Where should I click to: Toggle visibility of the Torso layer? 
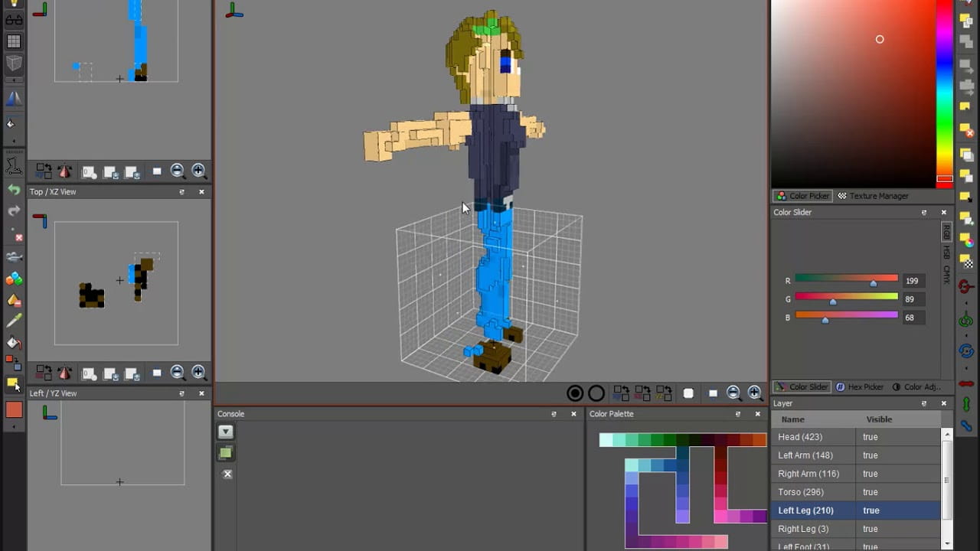870,492
